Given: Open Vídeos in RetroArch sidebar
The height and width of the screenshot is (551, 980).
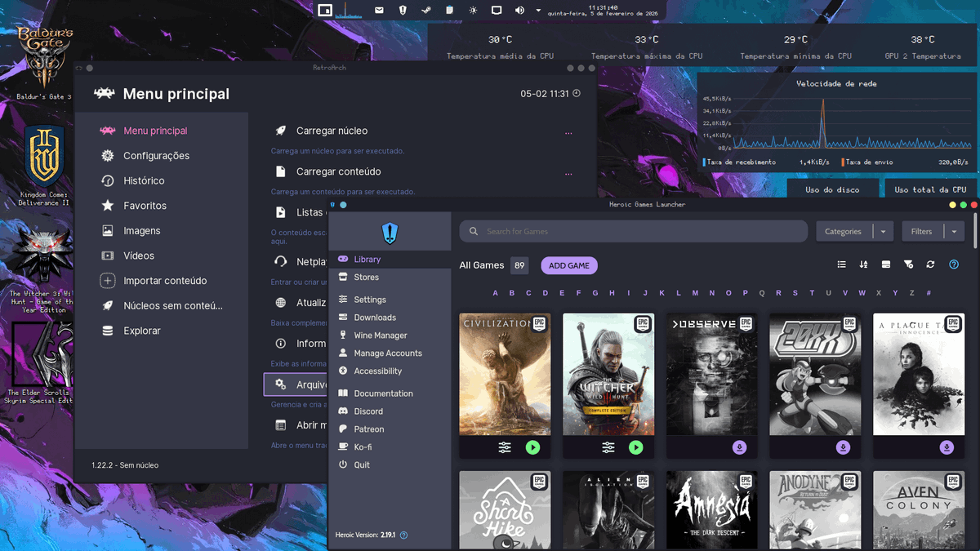Looking at the screenshot, I should click(x=161, y=256).
